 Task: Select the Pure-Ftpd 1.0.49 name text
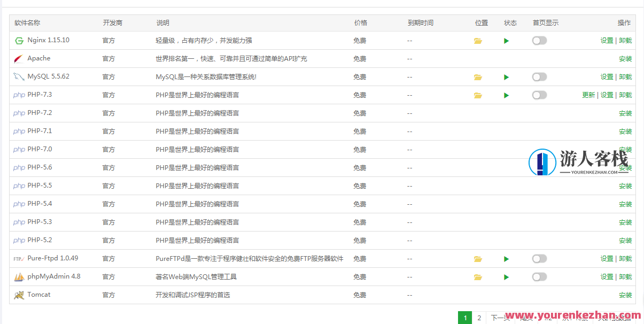53,258
